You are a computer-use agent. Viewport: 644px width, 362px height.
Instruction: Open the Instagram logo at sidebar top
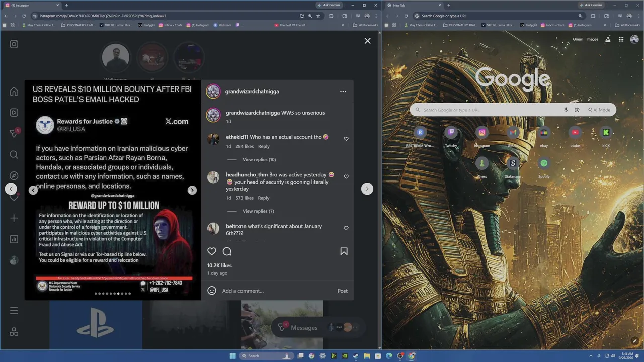click(14, 44)
